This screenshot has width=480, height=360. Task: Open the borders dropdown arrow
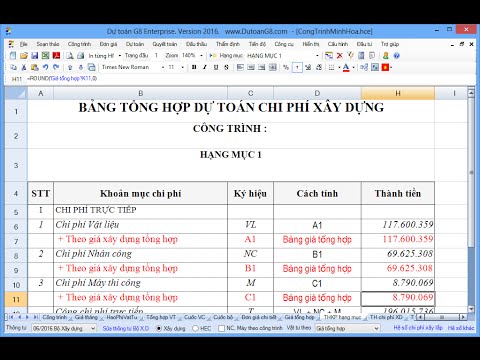339,67
